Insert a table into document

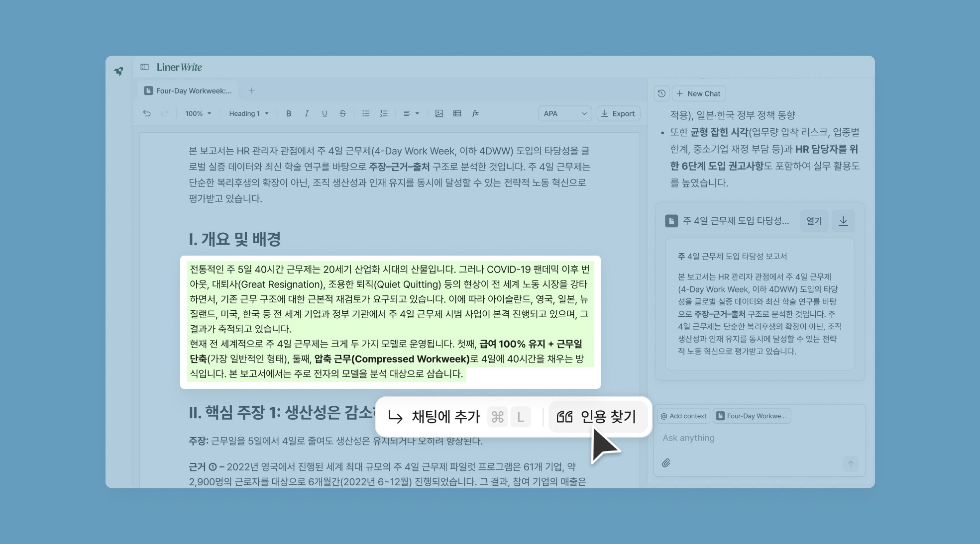tap(457, 113)
